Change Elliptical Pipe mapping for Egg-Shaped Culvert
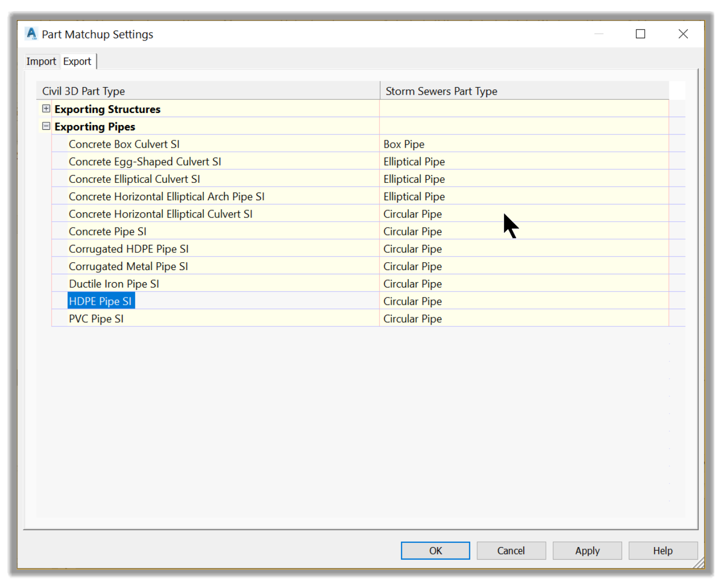Screen dimensions: 723x588 (x=524, y=161)
